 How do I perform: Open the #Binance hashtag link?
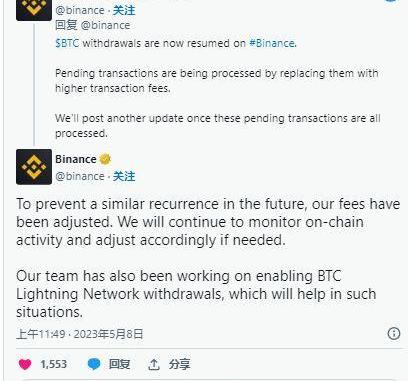(272, 43)
